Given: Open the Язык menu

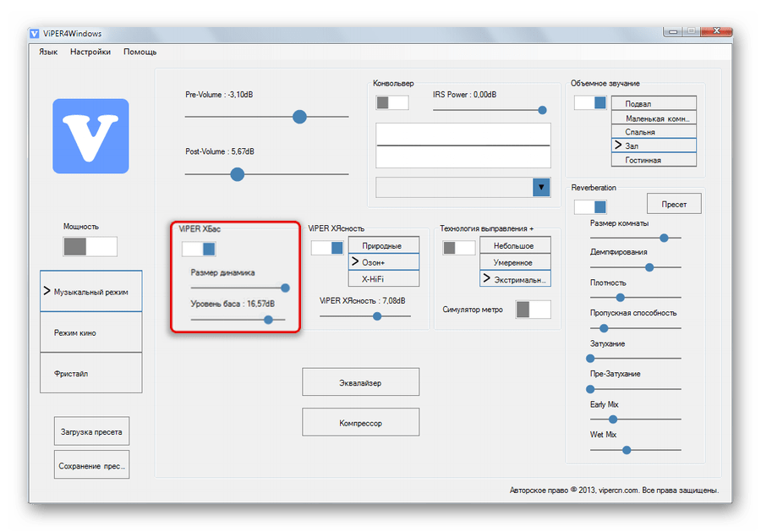Looking at the screenshot, I should [48, 52].
